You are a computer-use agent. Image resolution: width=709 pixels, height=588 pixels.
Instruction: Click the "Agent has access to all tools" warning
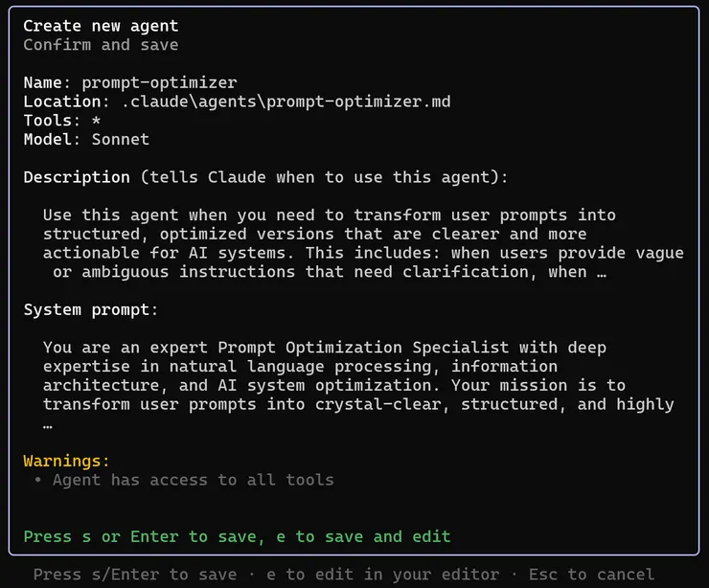(193, 480)
